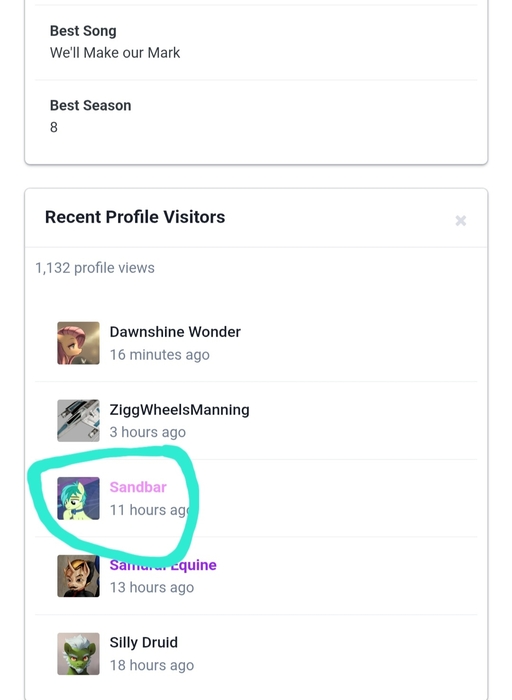Click the pink Sandbar username
The height and width of the screenshot is (700, 512).
coord(138,487)
